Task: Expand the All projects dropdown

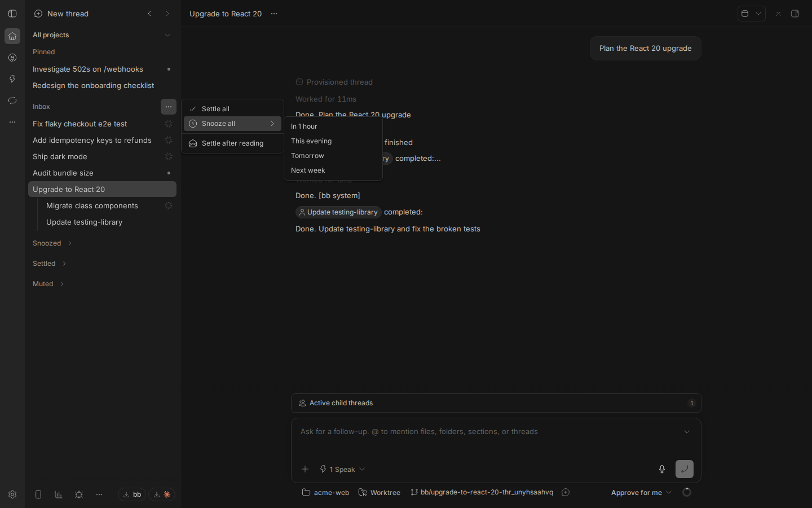Action: click(x=101, y=35)
